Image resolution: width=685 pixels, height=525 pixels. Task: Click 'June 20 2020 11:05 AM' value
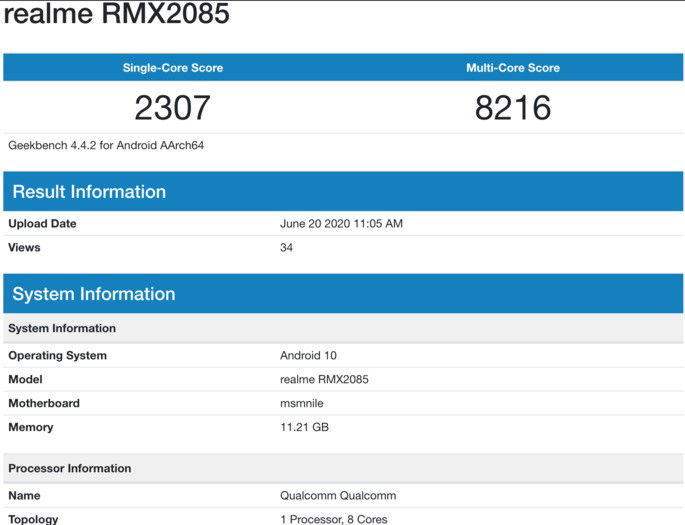tap(341, 224)
